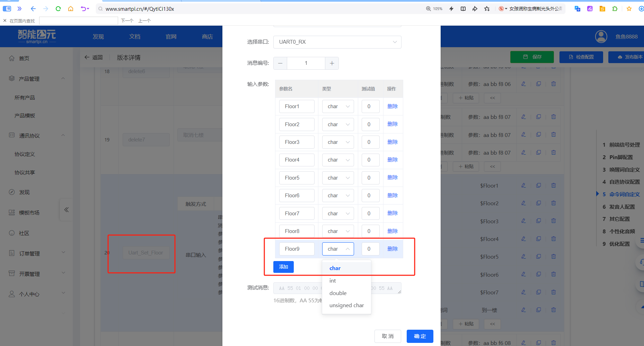Click the Floor9 parameter name field
644x346 pixels.
point(297,249)
